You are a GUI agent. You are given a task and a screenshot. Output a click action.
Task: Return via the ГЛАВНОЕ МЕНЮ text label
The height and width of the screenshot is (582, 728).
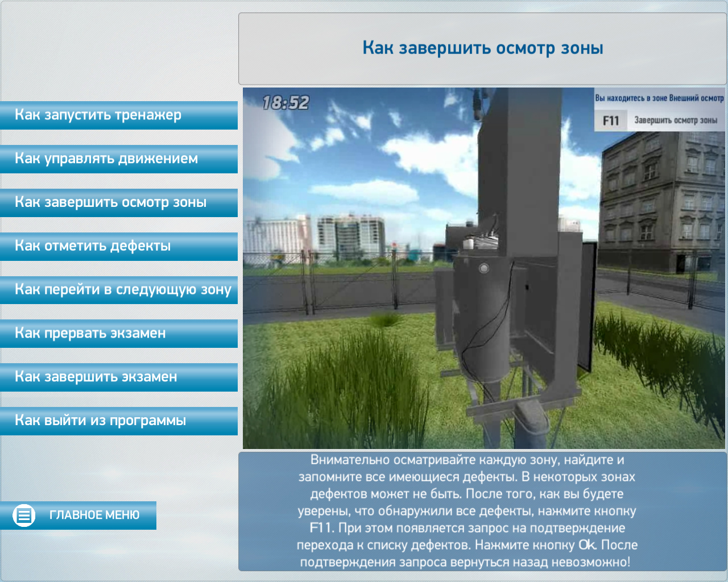click(94, 516)
